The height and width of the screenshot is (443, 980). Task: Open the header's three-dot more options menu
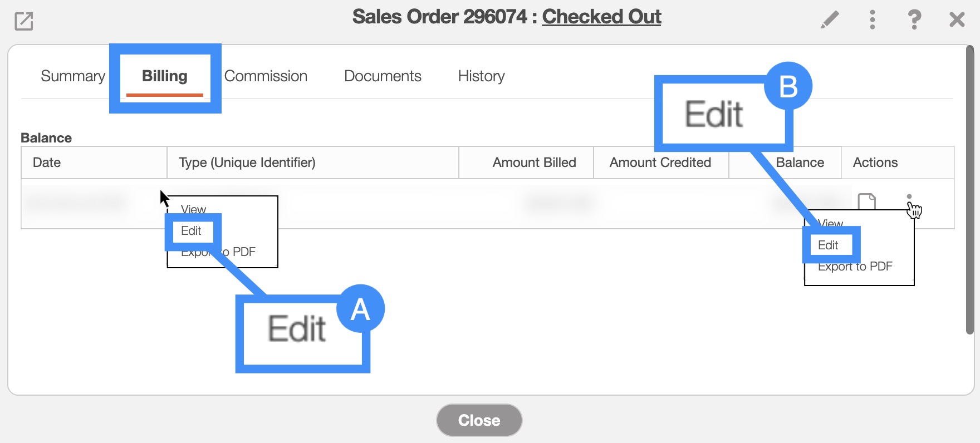click(872, 20)
